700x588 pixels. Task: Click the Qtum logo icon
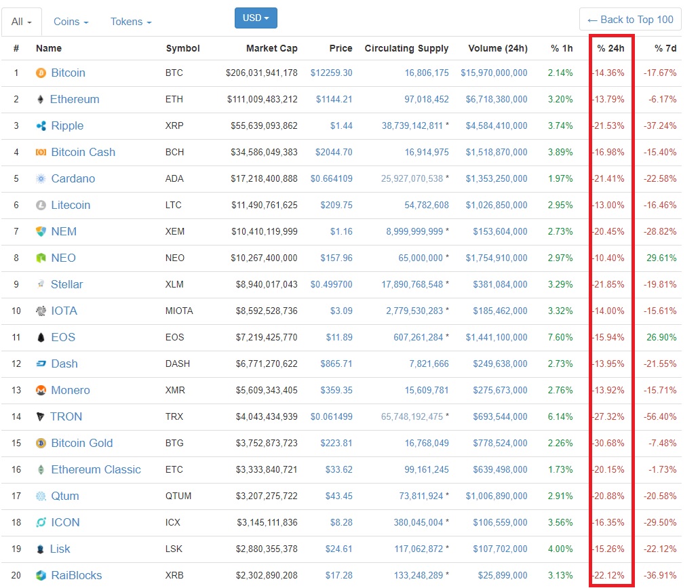click(41, 496)
